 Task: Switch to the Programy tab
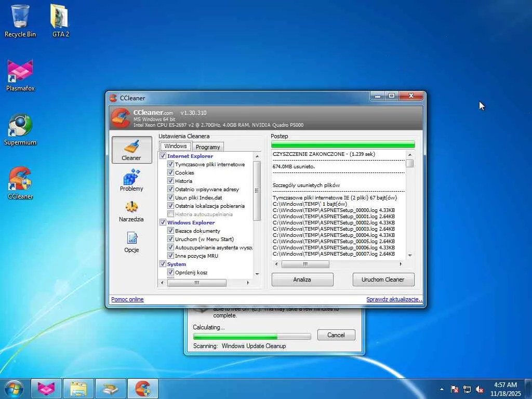(208, 147)
